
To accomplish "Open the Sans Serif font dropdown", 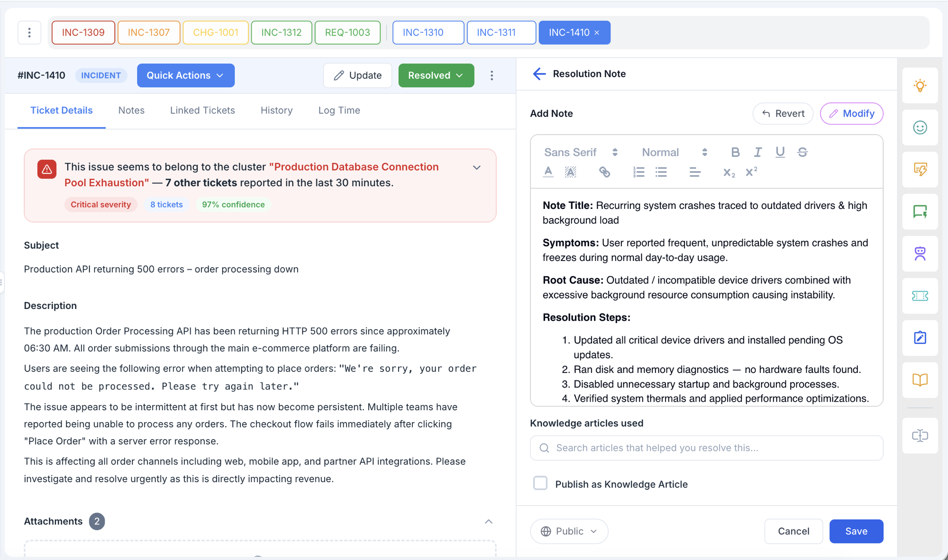I will click(x=581, y=152).
